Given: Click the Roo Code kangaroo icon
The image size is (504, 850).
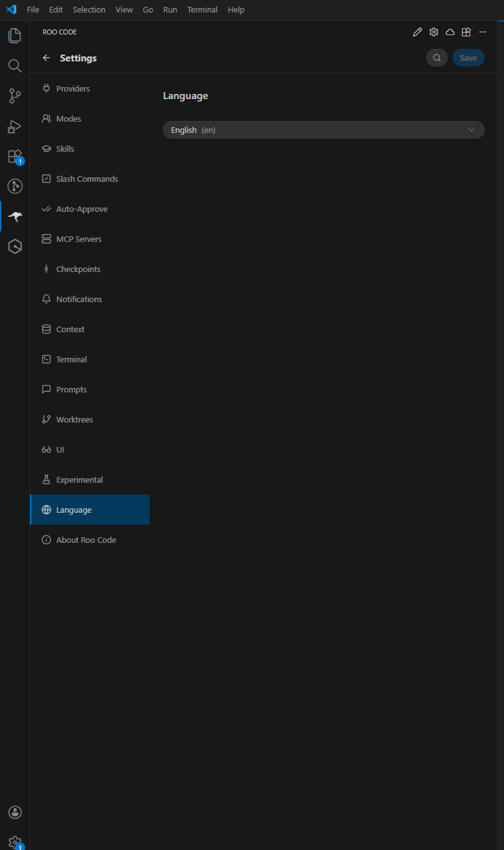Looking at the screenshot, I should [14, 216].
